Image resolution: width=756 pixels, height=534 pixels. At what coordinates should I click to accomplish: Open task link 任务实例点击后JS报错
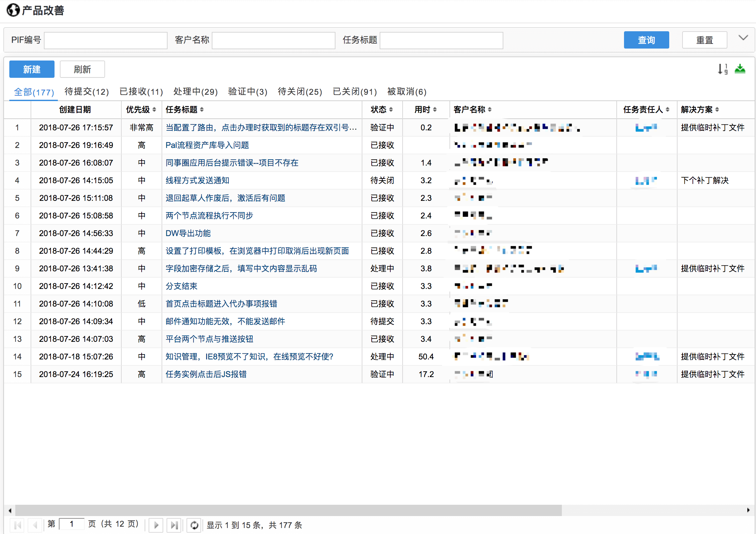(206, 374)
